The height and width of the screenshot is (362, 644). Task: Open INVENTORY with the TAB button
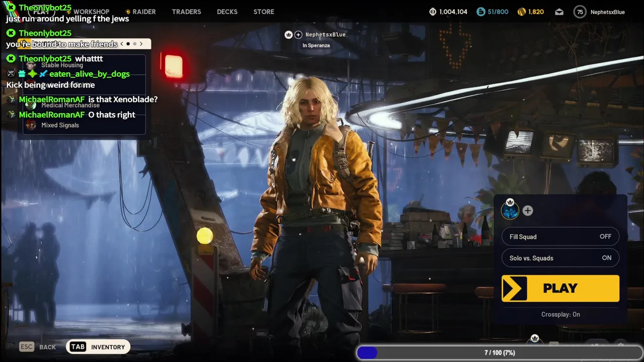(x=98, y=347)
